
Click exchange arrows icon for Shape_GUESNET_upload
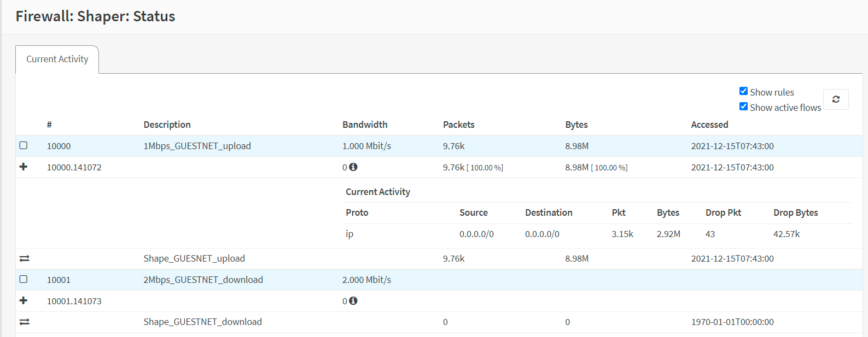(24, 258)
